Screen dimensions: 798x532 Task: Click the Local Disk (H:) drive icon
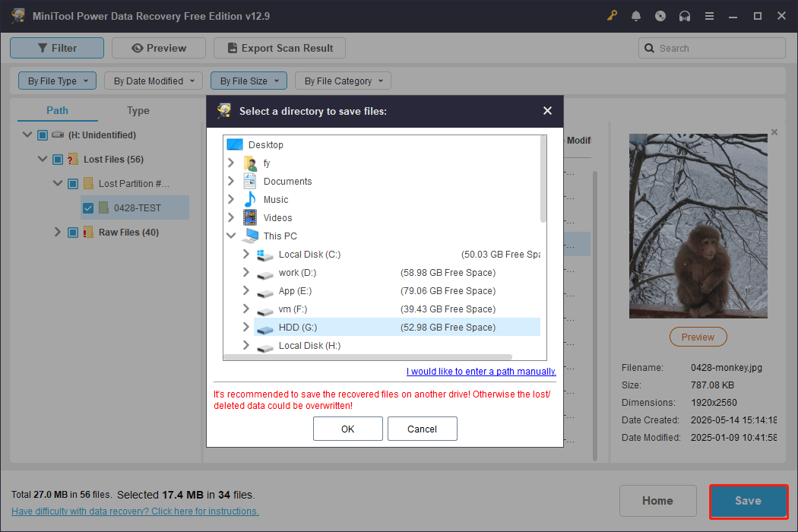pyautogui.click(x=265, y=348)
